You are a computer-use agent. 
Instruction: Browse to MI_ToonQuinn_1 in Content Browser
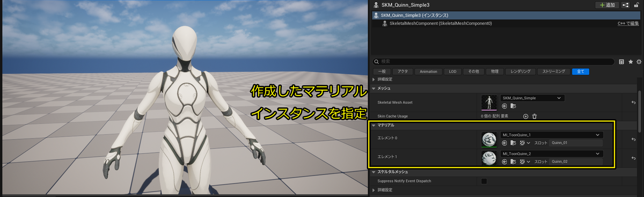tap(514, 143)
